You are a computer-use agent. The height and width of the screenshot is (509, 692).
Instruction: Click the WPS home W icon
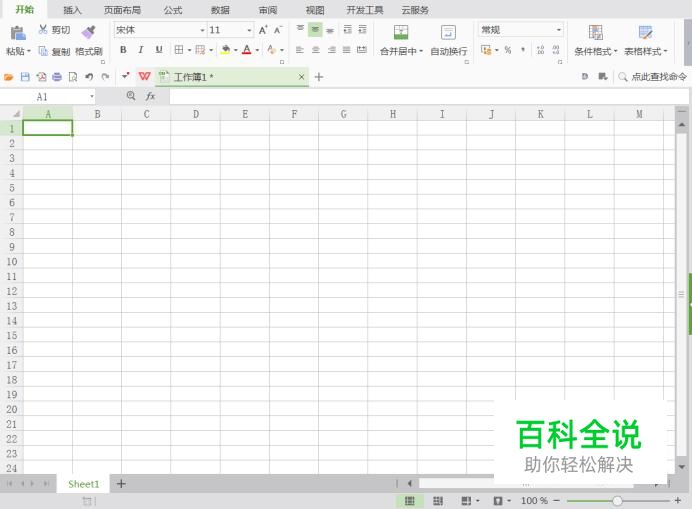coord(144,76)
